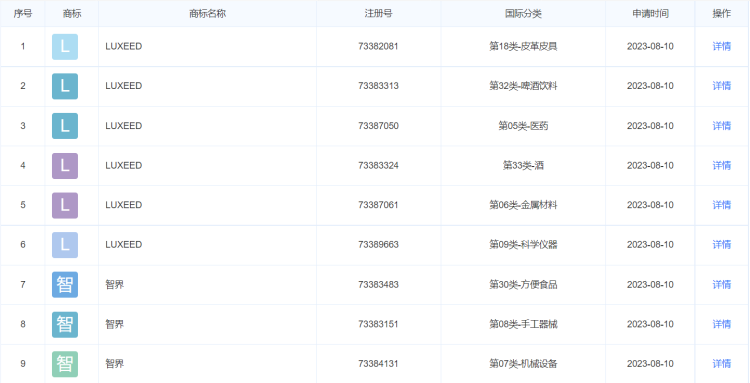
Task: Click the trademark logo for registration 73387050
Action: (x=65, y=126)
